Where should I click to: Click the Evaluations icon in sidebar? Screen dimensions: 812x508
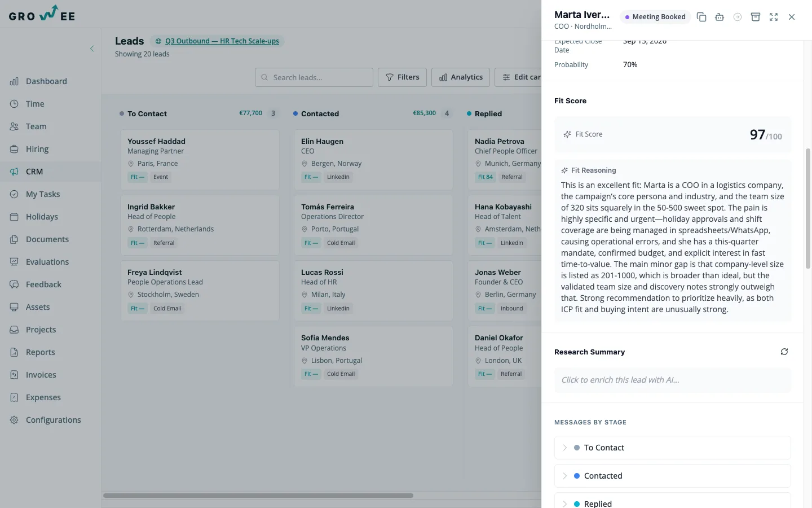point(14,262)
